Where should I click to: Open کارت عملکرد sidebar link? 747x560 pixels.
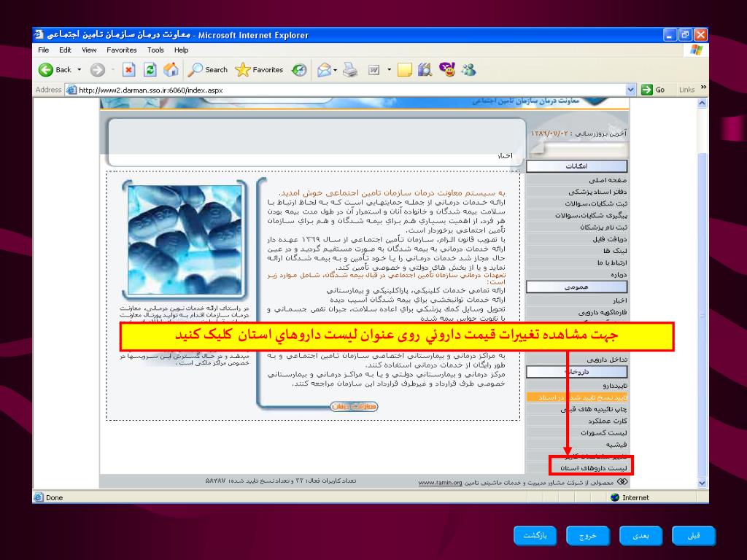click(608, 421)
